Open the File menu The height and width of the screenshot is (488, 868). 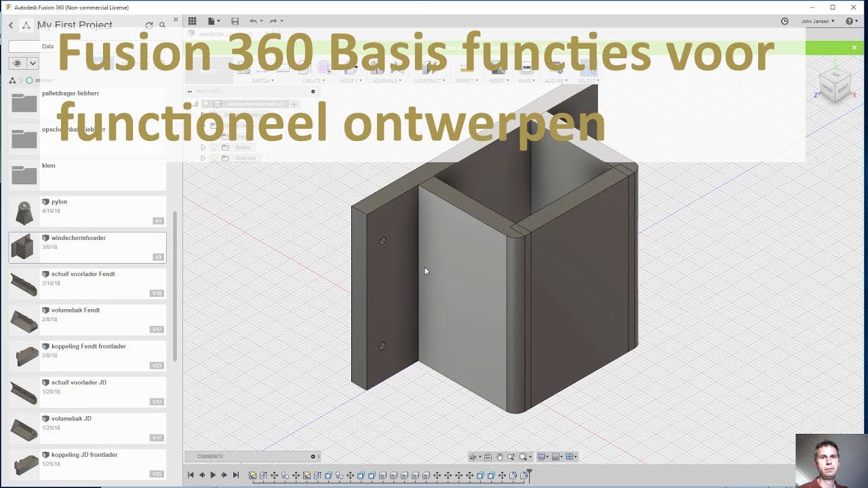(213, 21)
